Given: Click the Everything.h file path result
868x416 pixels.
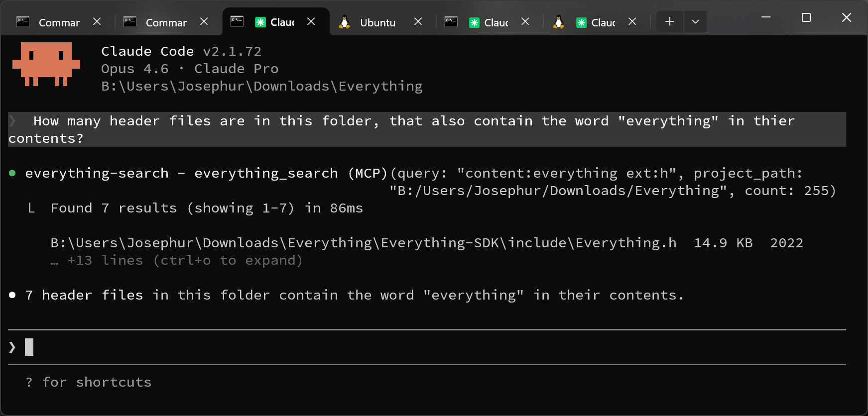Looking at the screenshot, I should point(364,243).
